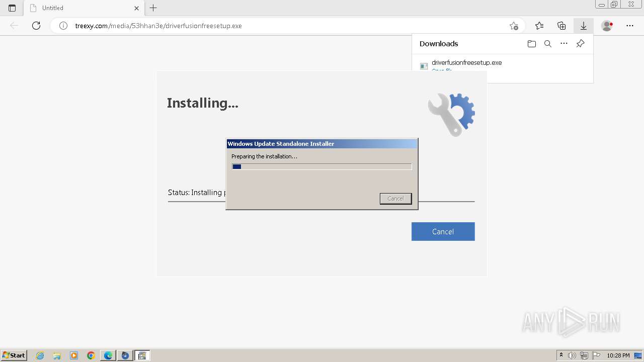Go back to previous page
The image size is (644, 362).
point(14,26)
